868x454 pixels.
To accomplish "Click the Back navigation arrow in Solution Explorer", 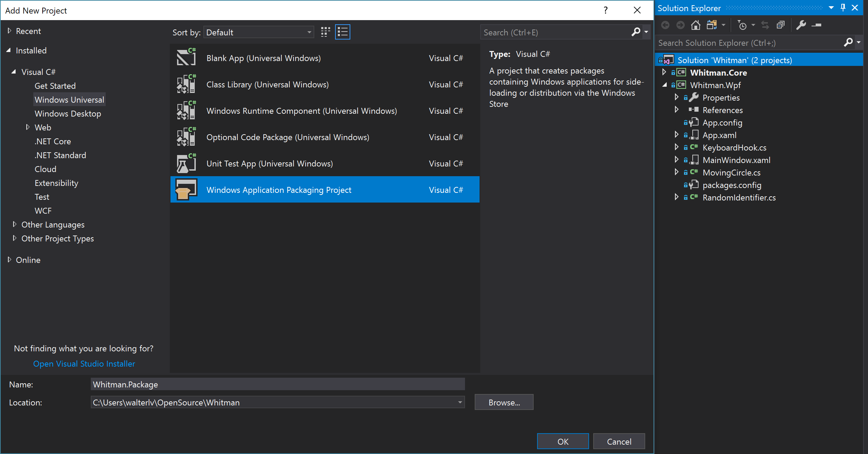I will pos(666,25).
